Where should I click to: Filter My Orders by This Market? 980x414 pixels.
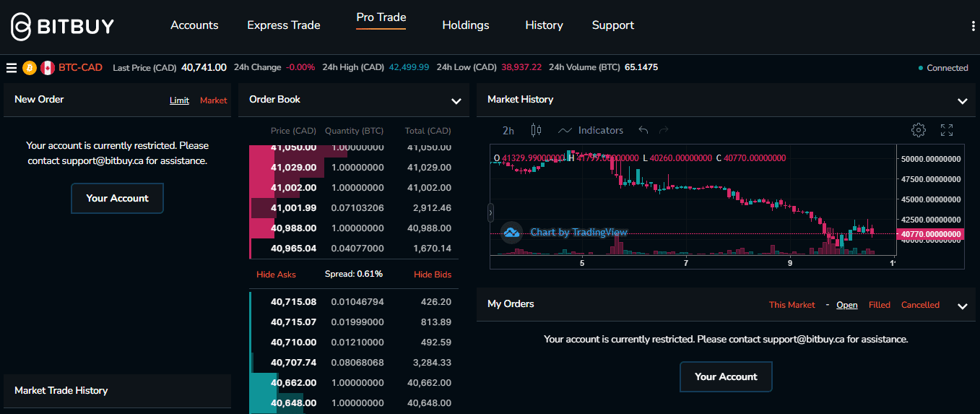[792, 305]
